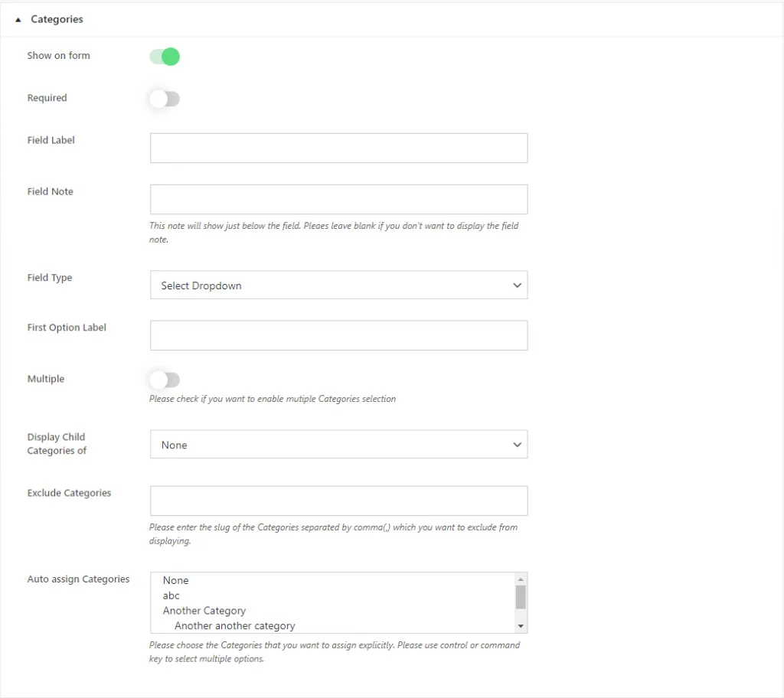This screenshot has height=698, width=784.
Task: Choose Another Category in the list
Action: point(204,611)
